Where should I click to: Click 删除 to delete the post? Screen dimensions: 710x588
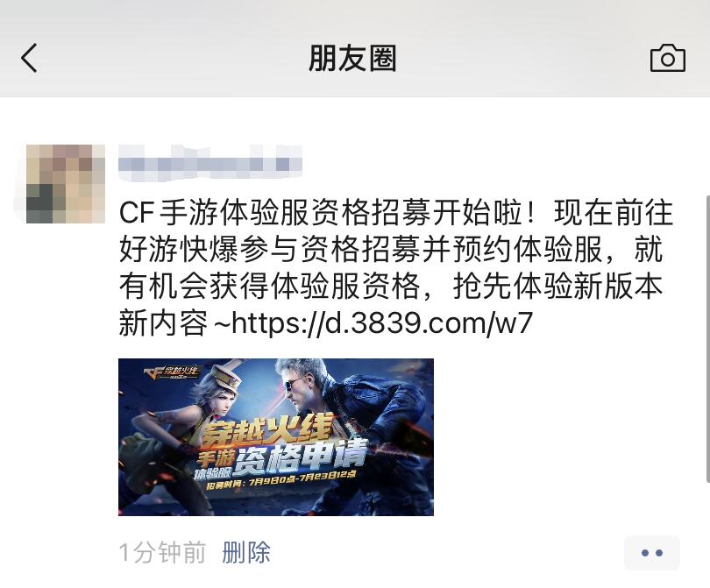click(x=246, y=552)
